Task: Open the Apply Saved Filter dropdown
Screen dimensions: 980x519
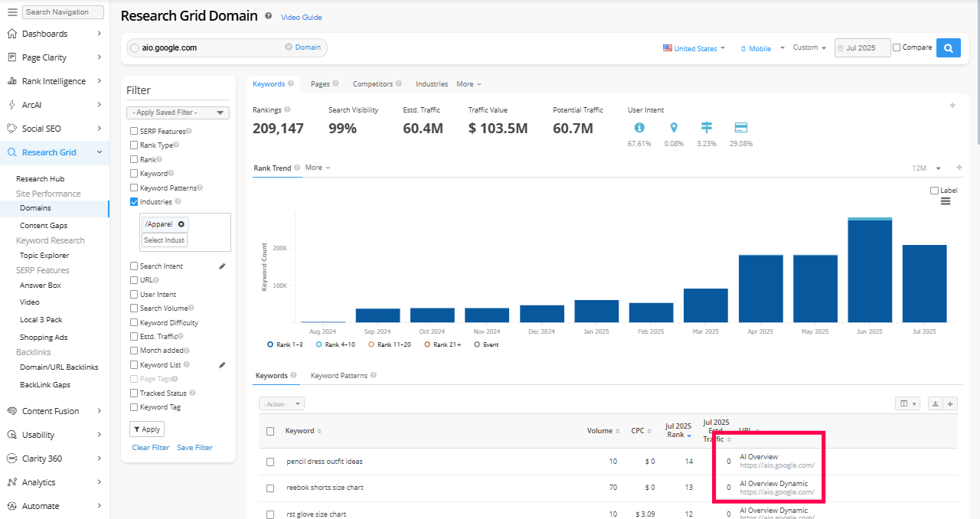Action: click(x=178, y=113)
